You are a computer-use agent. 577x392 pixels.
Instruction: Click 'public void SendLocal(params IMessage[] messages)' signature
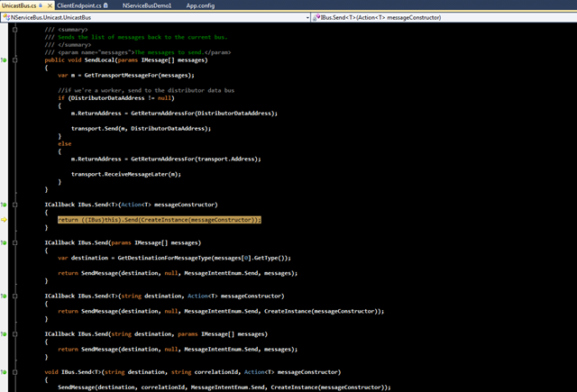point(126,60)
